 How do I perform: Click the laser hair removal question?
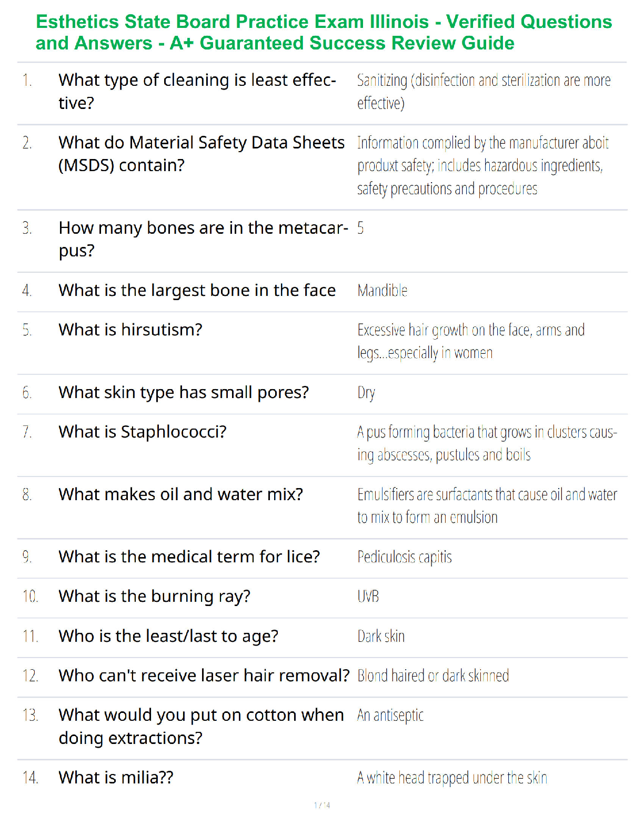(204, 676)
